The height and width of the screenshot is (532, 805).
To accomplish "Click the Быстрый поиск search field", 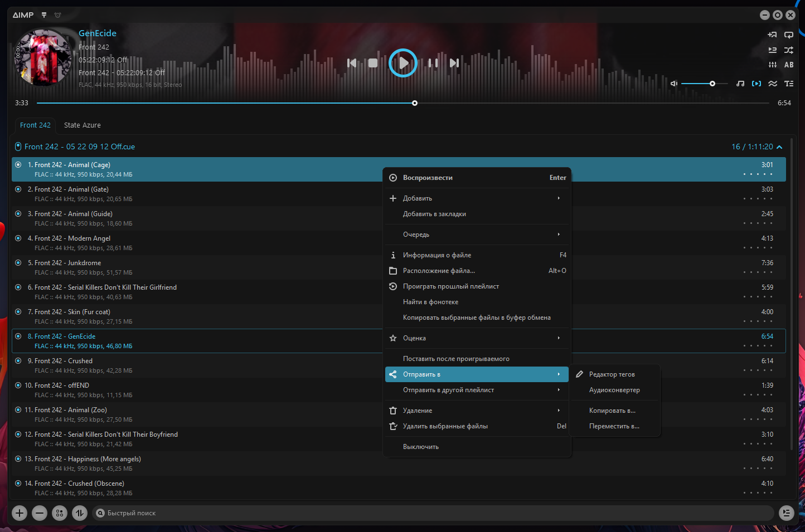I will pyautogui.click(x=433, y=513).
